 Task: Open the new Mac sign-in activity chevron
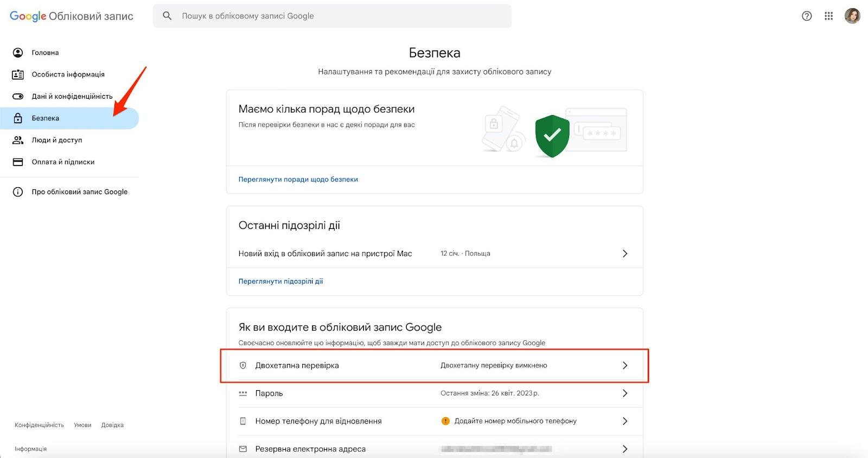625,253
